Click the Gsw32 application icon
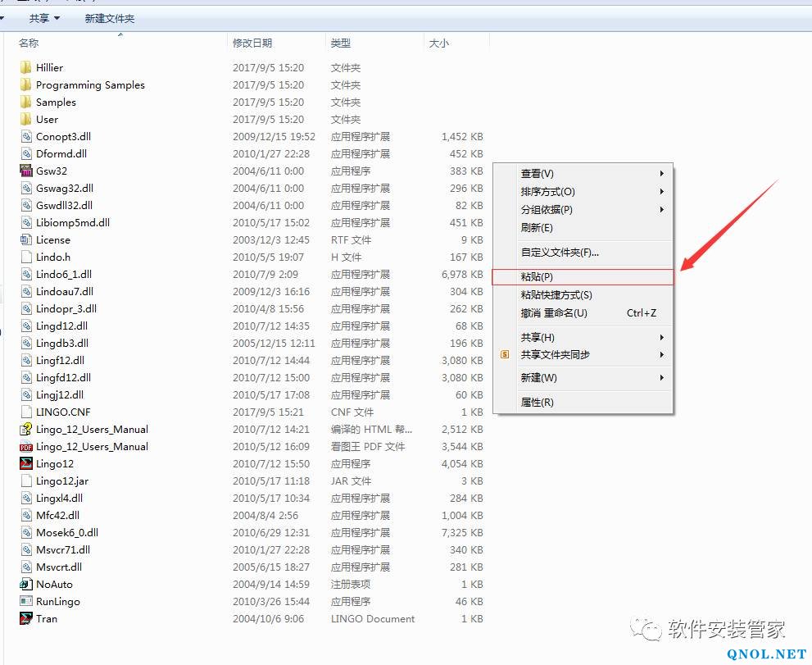The height and width of the screenshot is (665, 812). point(26,171)
